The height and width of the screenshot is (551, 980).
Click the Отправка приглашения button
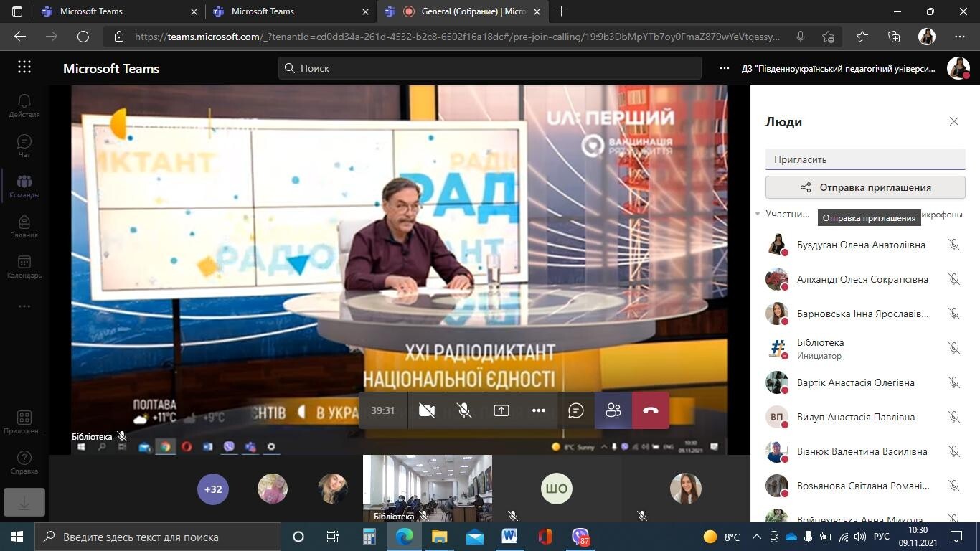[x=865, y=187]
